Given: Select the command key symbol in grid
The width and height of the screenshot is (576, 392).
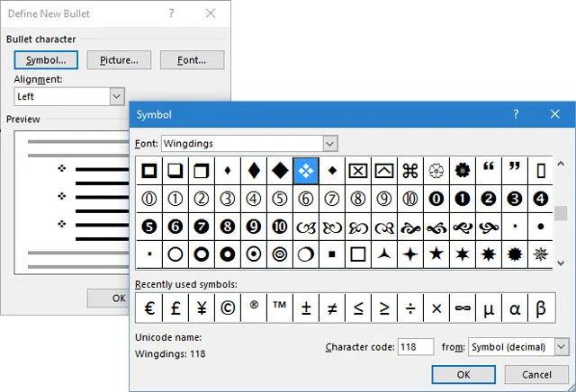Looking at the screenshot, I should point(409,170).
